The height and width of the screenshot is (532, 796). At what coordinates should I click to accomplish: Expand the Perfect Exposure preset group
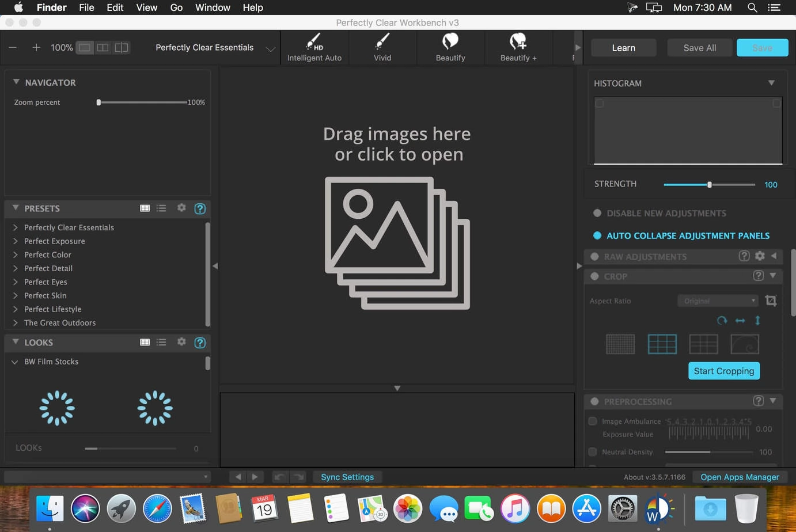click(x=15, y=241)
